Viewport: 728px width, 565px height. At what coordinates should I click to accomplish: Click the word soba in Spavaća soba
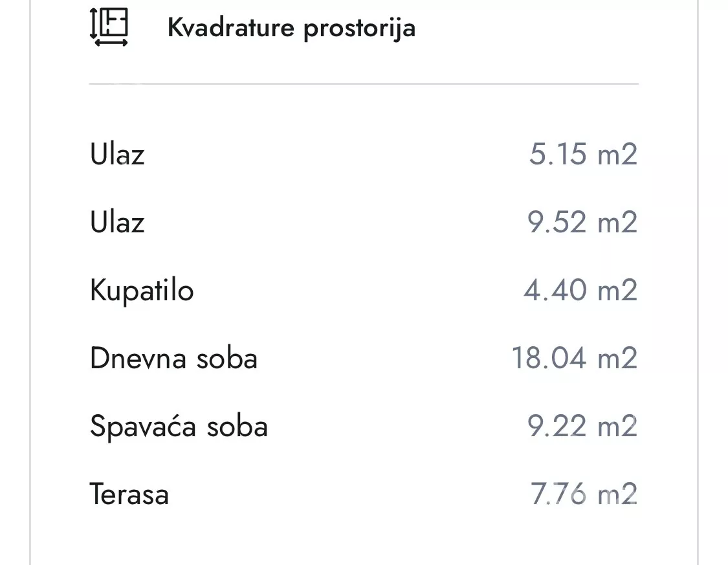[237, 427]
